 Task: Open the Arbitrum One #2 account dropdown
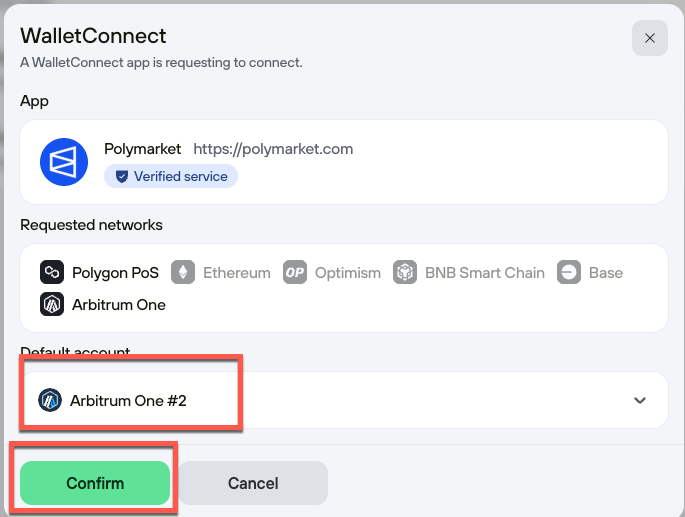(344, 400)
